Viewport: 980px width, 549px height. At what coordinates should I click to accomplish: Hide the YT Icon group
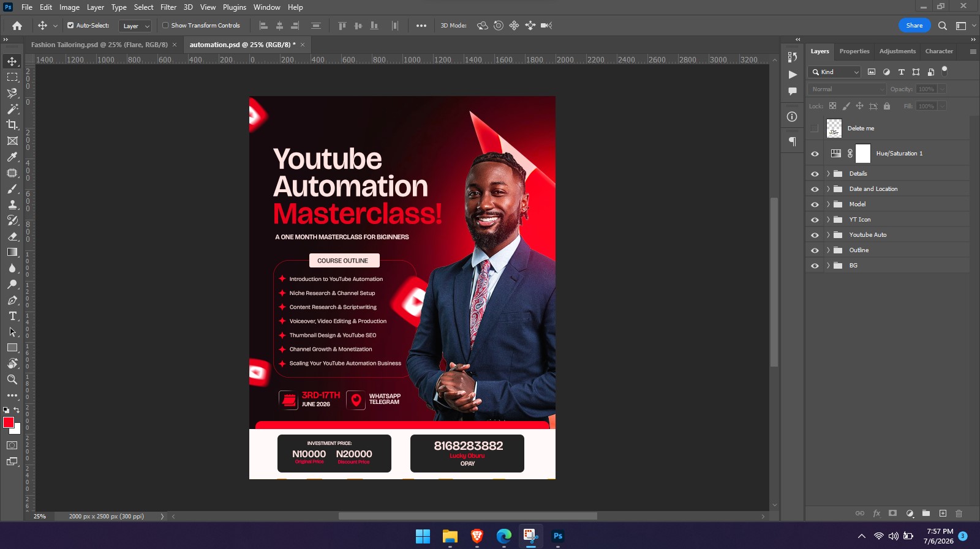[815, 220]
